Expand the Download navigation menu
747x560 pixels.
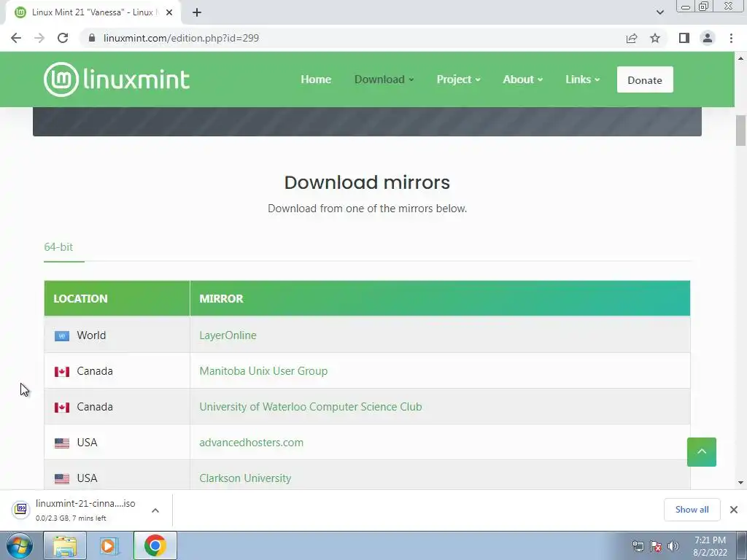point(384,79)
